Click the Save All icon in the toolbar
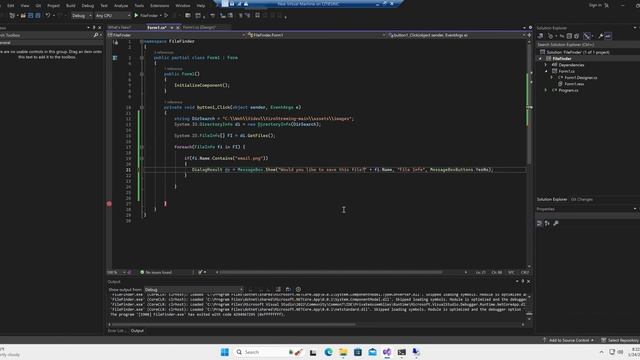Image resolution: width=640 pixels, height=360 pixels. pos(38,16)
